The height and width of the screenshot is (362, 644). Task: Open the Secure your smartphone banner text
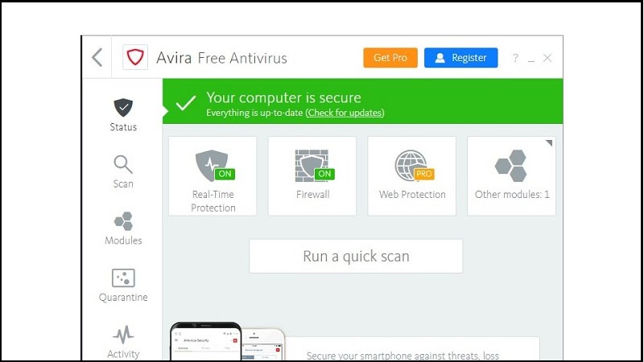[x=402, y=356]
